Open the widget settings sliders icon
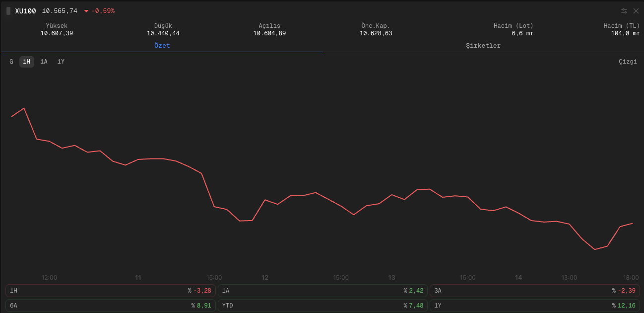Screen dimensions: 644x313 624,11
